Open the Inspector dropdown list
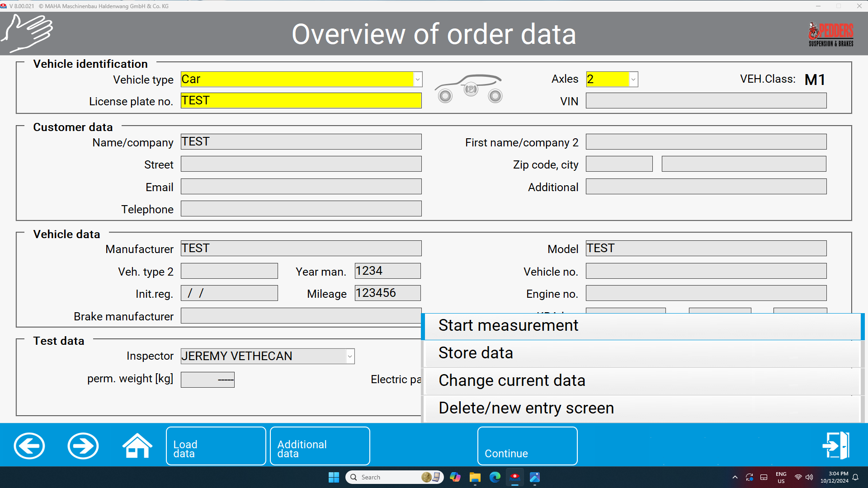Viewport: 868px width, 488px height. tap(350, 357)
